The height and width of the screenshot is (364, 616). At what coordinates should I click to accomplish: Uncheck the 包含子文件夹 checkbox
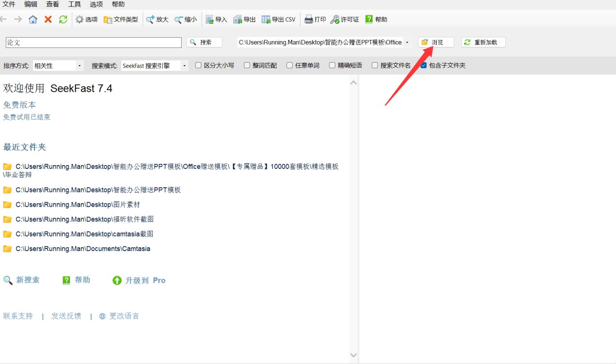[423, 65]
